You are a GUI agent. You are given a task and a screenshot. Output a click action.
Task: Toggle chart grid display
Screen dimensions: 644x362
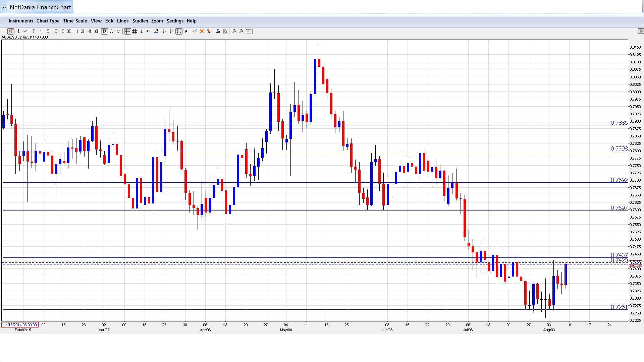135,31
